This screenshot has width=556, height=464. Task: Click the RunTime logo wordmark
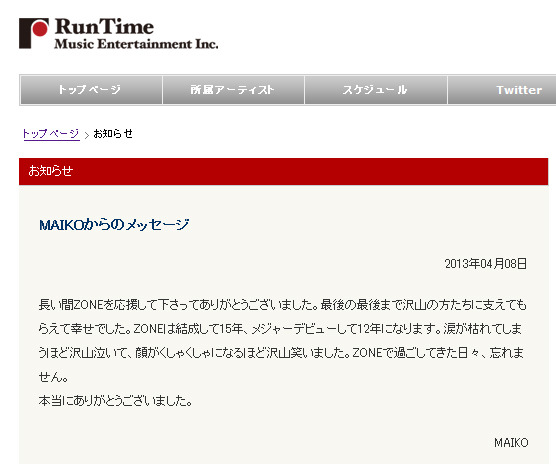pyautogui.click(x=104, y=27)
